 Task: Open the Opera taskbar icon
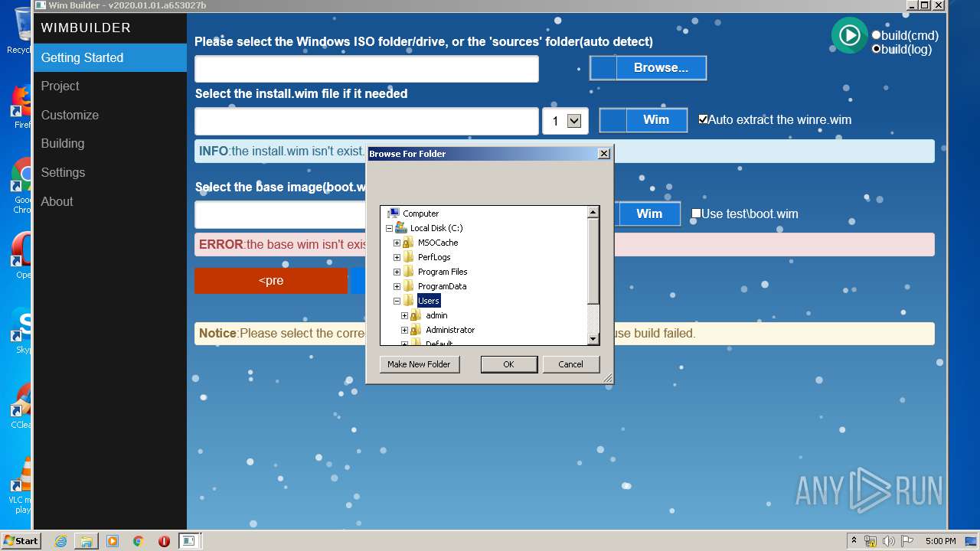pos(164,541)
